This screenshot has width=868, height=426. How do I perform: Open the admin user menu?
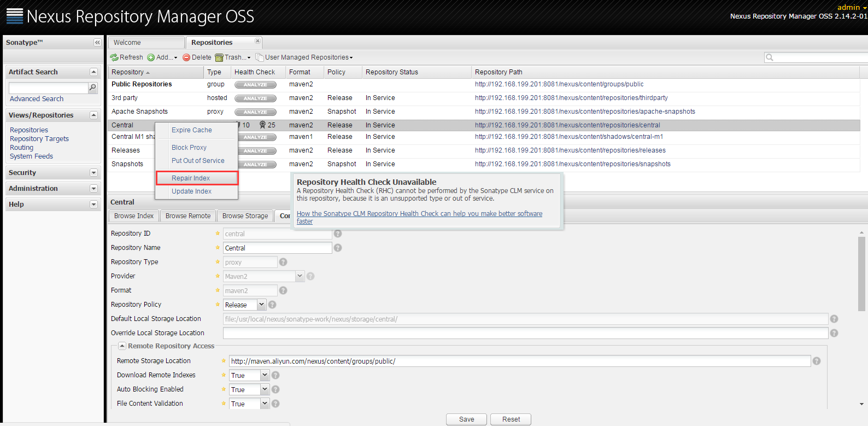point(852,7)
